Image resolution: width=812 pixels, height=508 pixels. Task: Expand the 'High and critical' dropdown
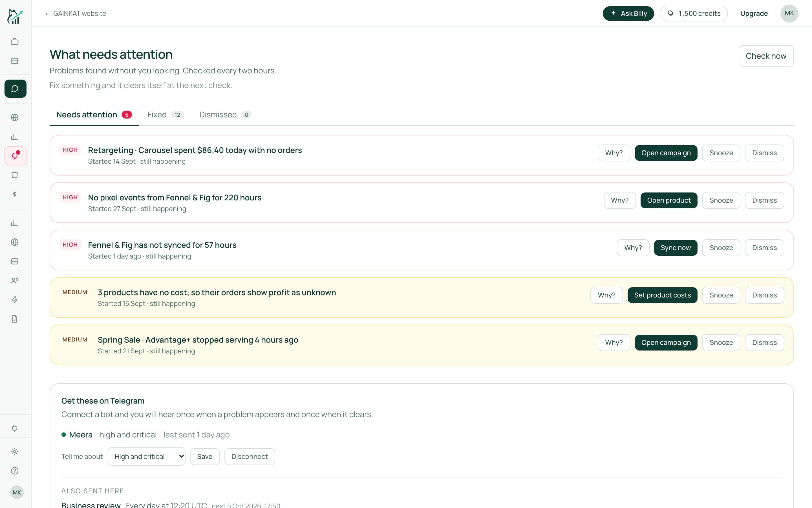click(x=147, y=456)
